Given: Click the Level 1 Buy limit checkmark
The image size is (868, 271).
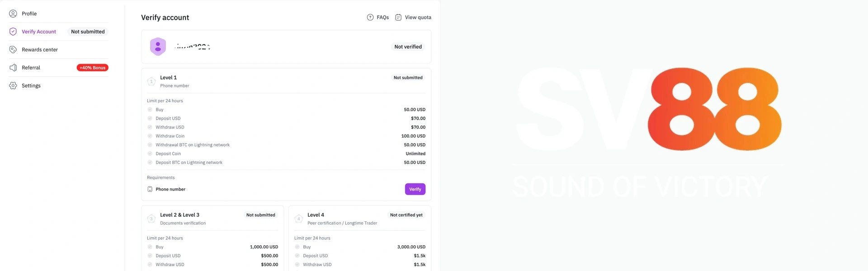Looking at the screenshot, I should click(150, 109).
